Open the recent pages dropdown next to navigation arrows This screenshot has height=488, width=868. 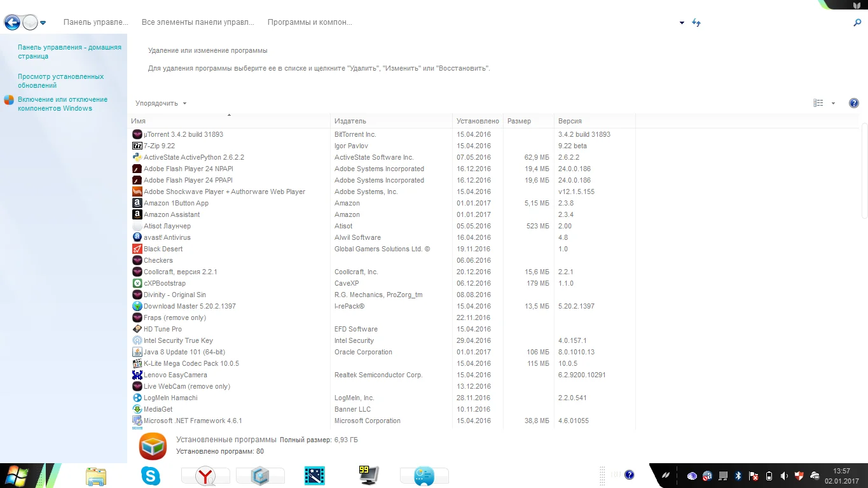pyautogui.click(x=43, y=23)
